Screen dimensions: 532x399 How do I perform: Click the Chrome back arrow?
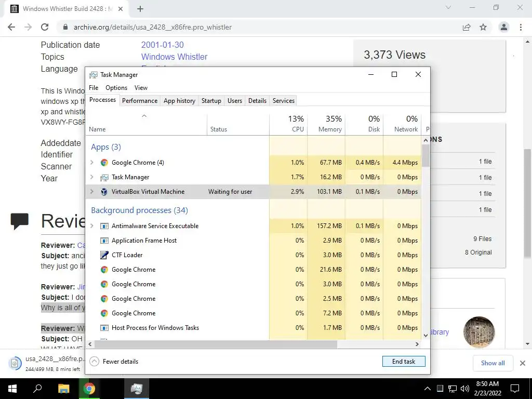pos(11,27)
